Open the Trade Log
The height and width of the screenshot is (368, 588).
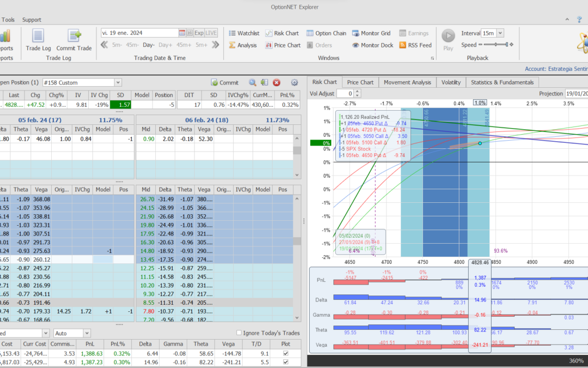(x=38, y=39)
